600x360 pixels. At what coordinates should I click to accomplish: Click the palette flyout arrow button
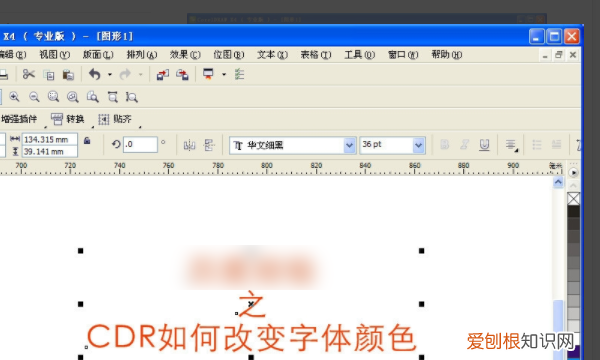pos(573,173)
